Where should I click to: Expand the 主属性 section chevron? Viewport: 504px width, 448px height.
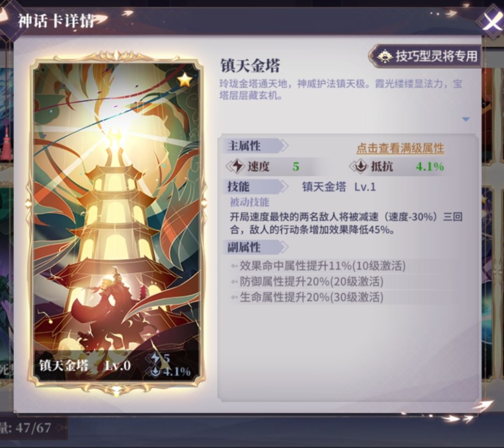click(x=284, y=146)
